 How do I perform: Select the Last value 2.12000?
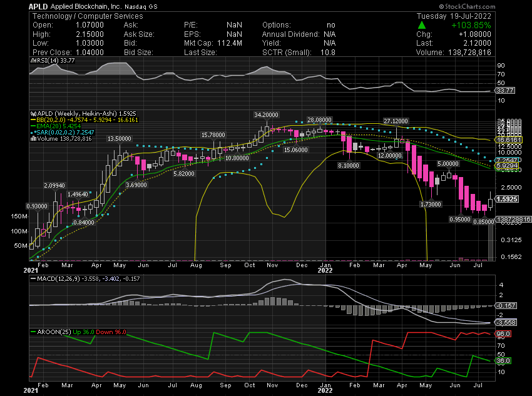click(x=478, y=43)
